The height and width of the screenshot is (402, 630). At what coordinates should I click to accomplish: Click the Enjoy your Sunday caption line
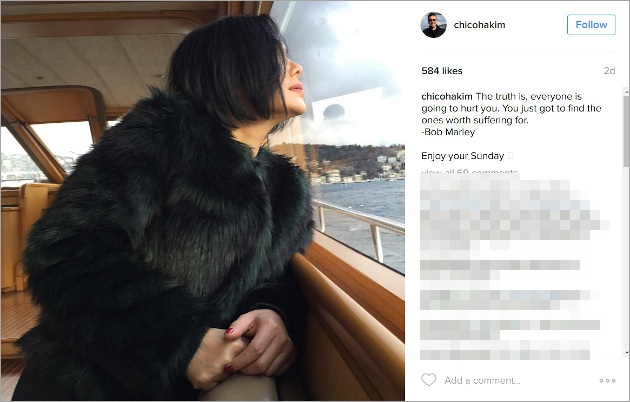point(462,156)
